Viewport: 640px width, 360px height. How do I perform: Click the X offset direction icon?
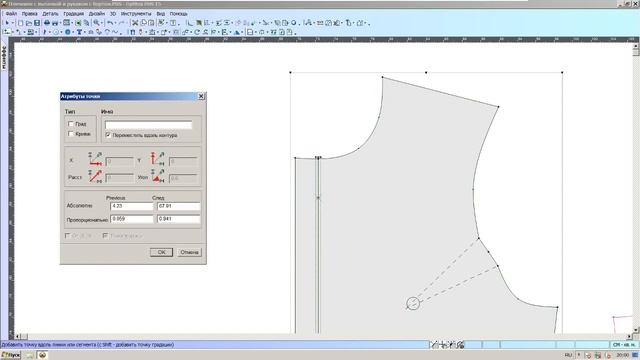pyautogui.click(x=95, y=159)
